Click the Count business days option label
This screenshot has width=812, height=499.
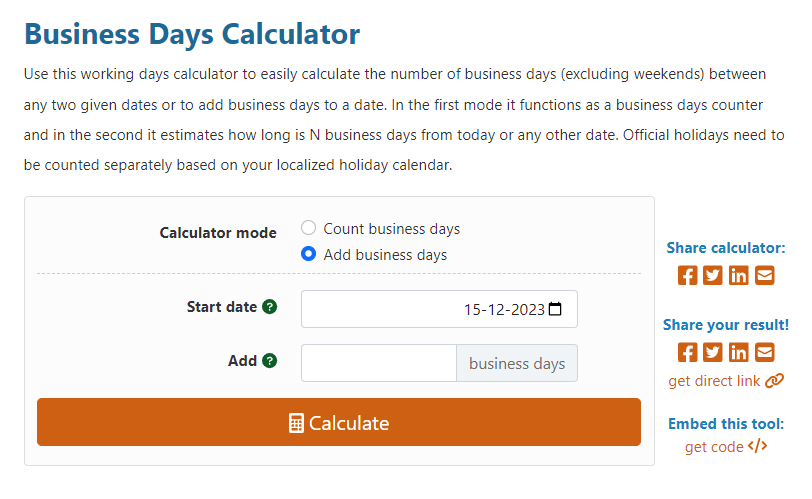click(x=391, y=229)
